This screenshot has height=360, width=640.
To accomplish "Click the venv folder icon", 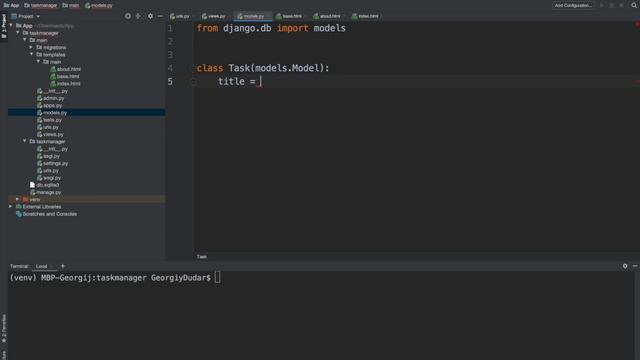I will [x=25, y=199].
